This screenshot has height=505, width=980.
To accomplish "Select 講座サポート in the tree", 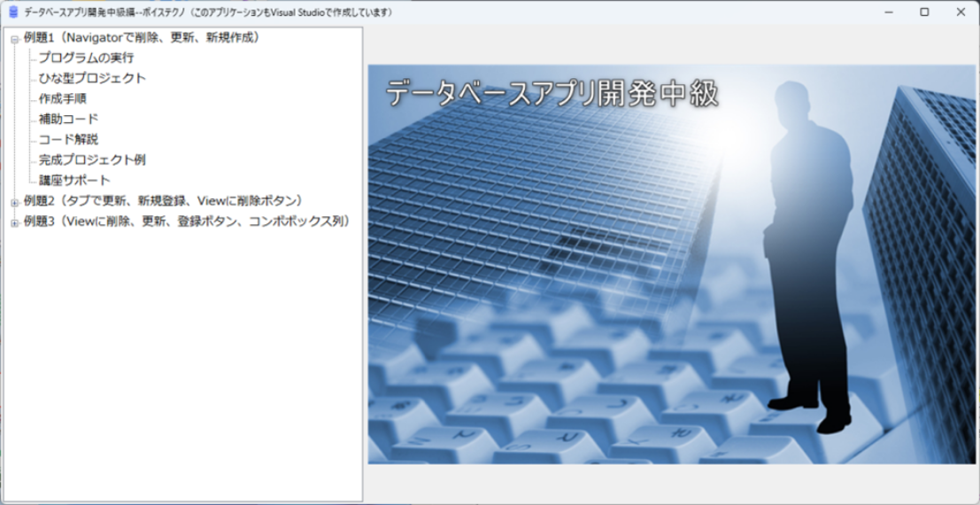I will (73, 180).
